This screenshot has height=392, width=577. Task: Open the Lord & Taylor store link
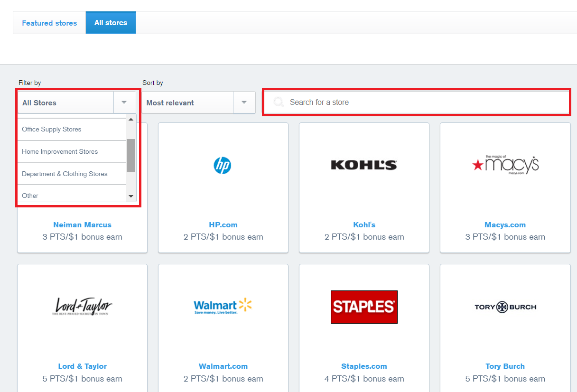tap(83, 366)
